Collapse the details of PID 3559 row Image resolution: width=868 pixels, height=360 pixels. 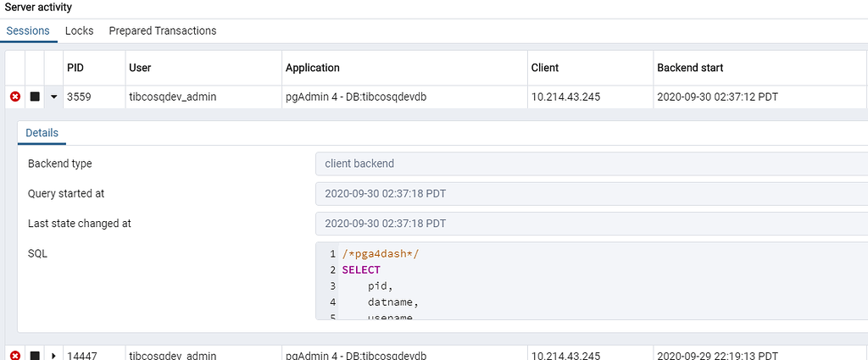point(53,97)
